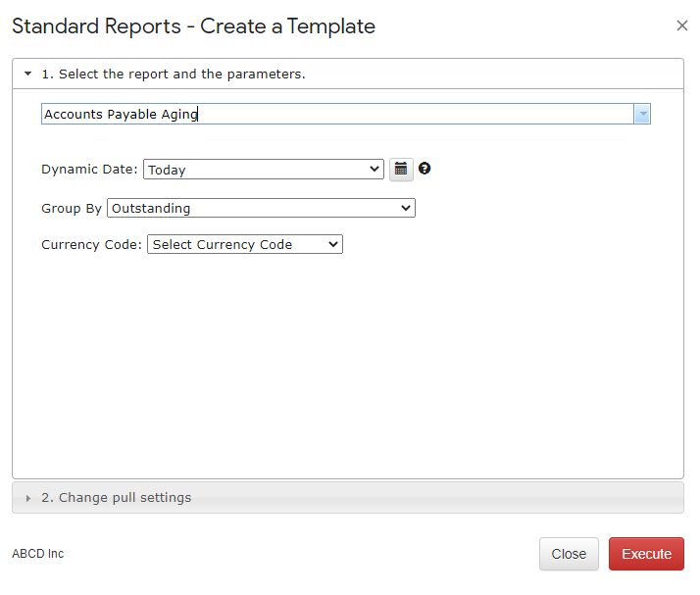The width and height of the screenshot is (700, 595).
Task: Click the Standard Reports dialog title
Action: tap(193, 26)
